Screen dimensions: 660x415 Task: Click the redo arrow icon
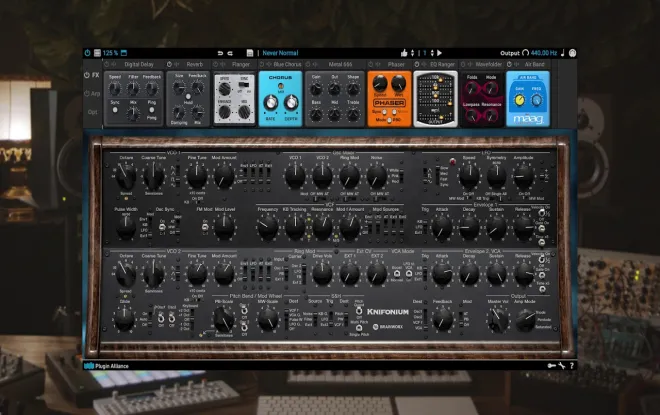(x=230, y=53)
